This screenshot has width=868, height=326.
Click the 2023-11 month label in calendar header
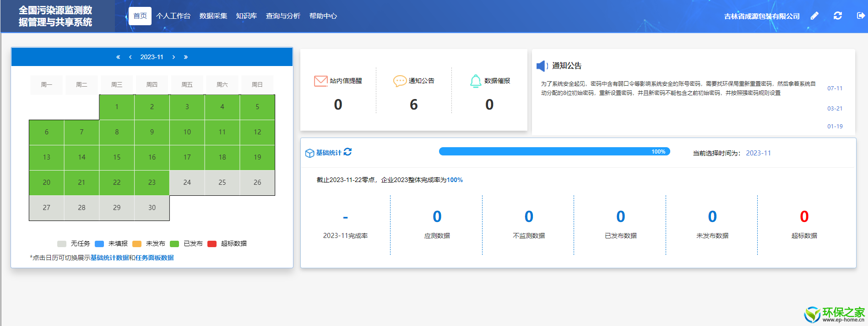pos(152,57)
